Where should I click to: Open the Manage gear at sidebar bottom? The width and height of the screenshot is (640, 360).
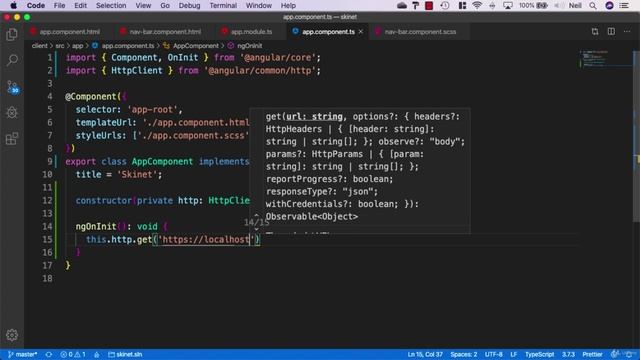pos(12,335)
